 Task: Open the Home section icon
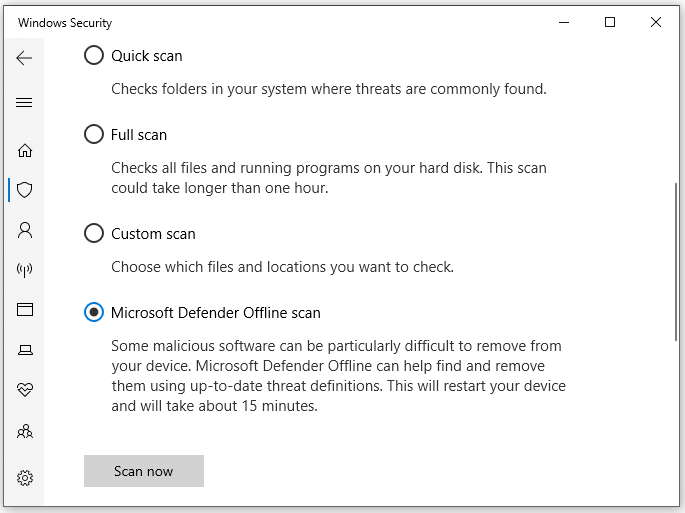coord(25,150)
